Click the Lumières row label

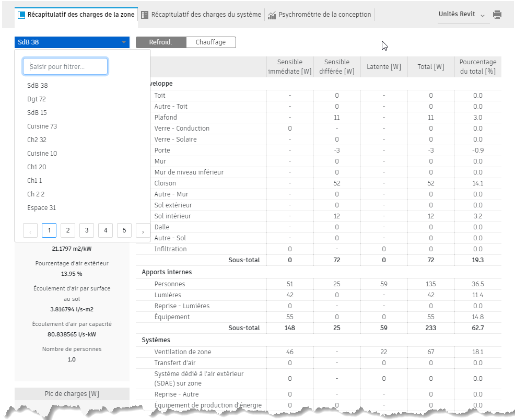click(168, 295)
